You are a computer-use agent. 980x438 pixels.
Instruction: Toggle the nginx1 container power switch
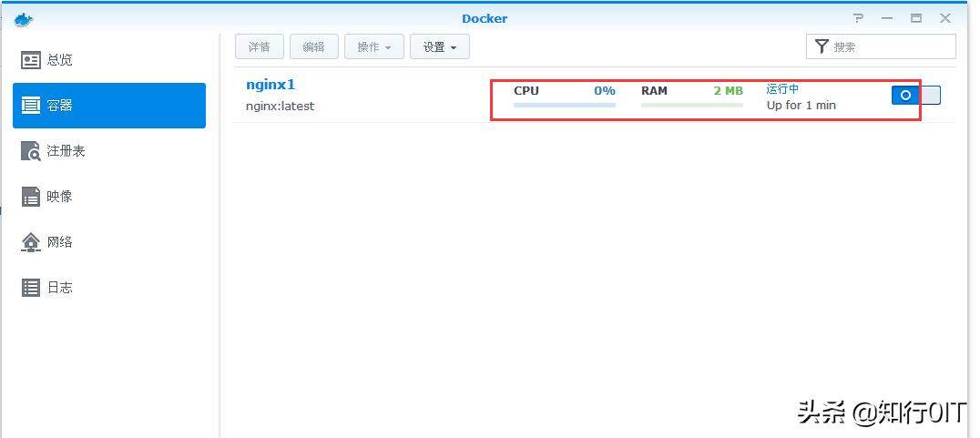tap(915, 95)
